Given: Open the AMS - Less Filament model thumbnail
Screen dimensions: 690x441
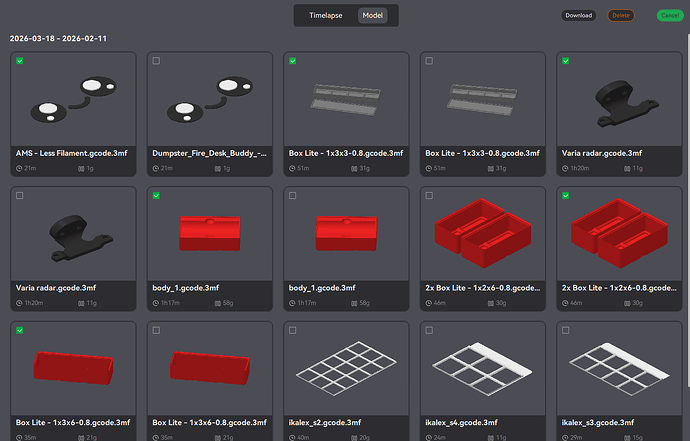Looking at the screenshot, I should click(73, 99).
